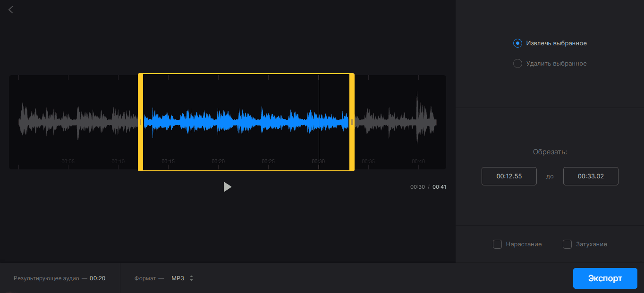Click the end time field 00:33.02
This screenshot has width=644, height=293.
[x=591, y=176]
